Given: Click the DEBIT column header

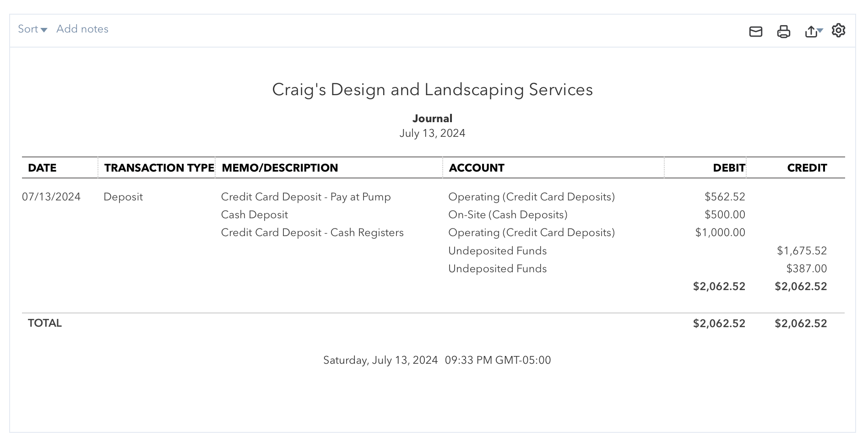Looking at the screenshot, I should [x=728, y=168].
